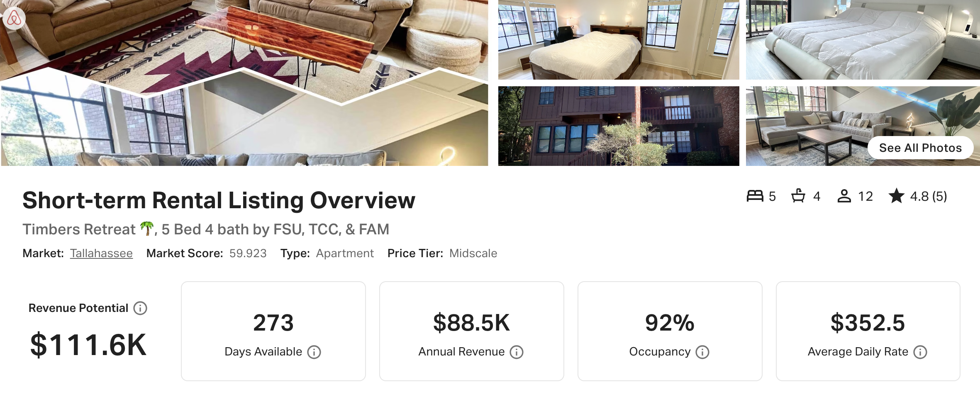Select the 92% Occupancy card
Image resolution: width=980 pixels, height=404 pixels.
(x=670, y=331)
